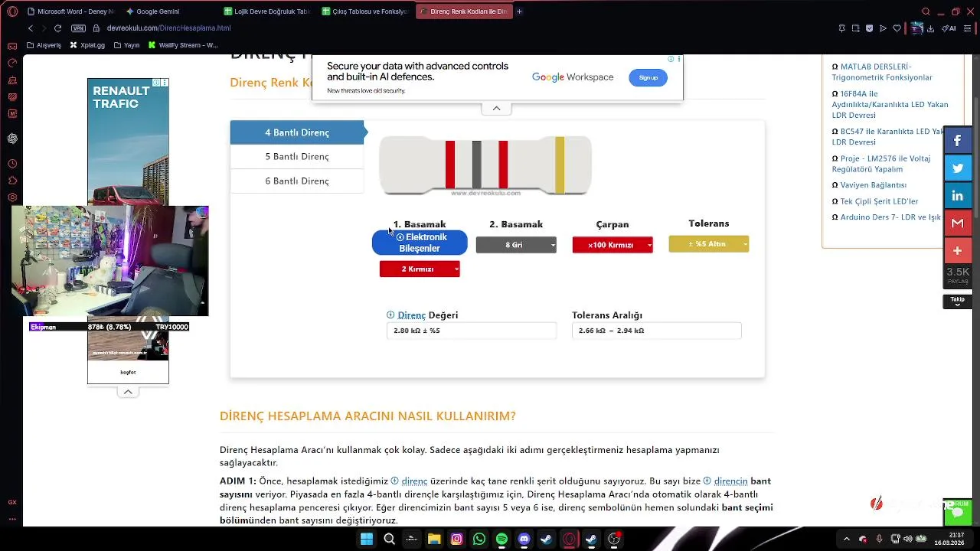Click the first red band on resistor
980x551 pixels.
[x=450, y=165]
